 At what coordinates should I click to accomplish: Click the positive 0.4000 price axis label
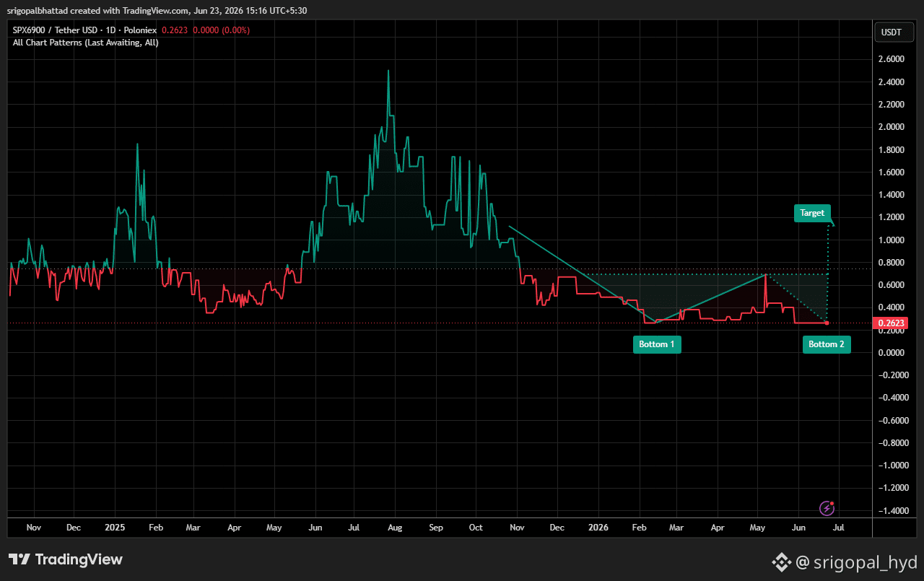(x=892, y=307)
